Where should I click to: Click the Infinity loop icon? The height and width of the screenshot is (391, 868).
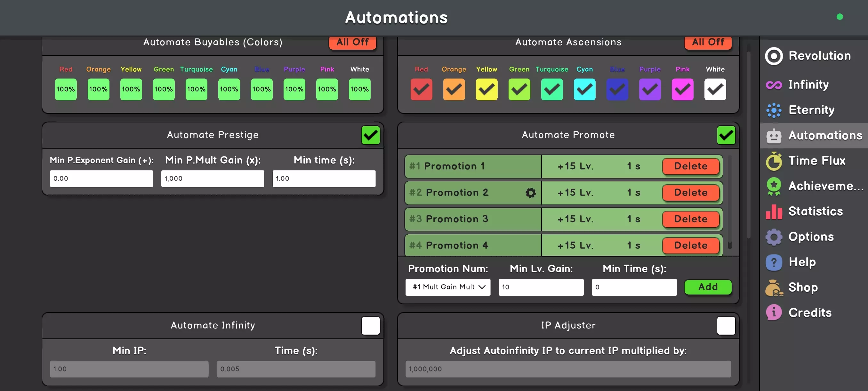tap(774, 85)
